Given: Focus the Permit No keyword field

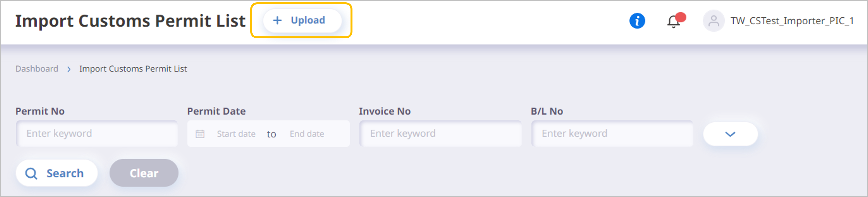Looking at the screenshot, I should [x=97, y=134].
